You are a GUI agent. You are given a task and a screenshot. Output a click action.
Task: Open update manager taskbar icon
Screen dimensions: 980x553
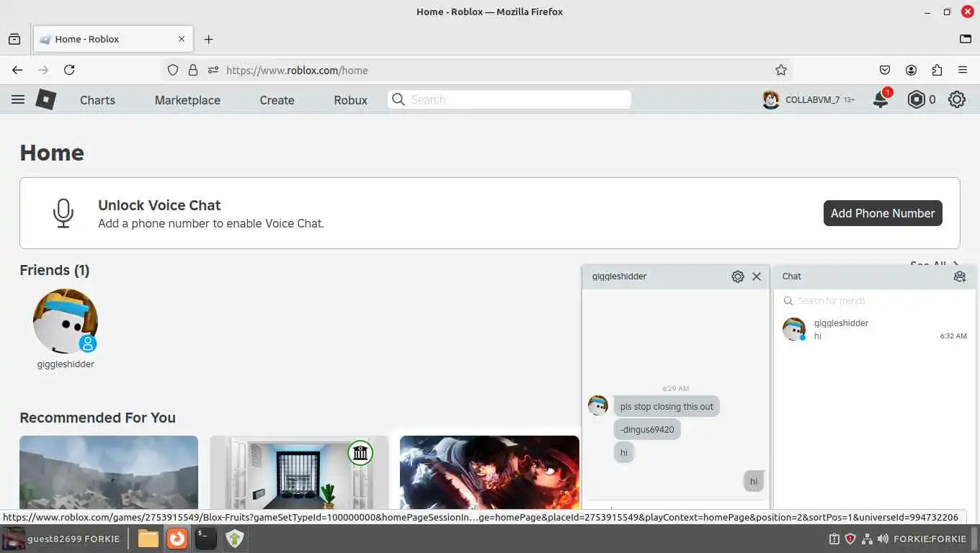click(235, 538)
